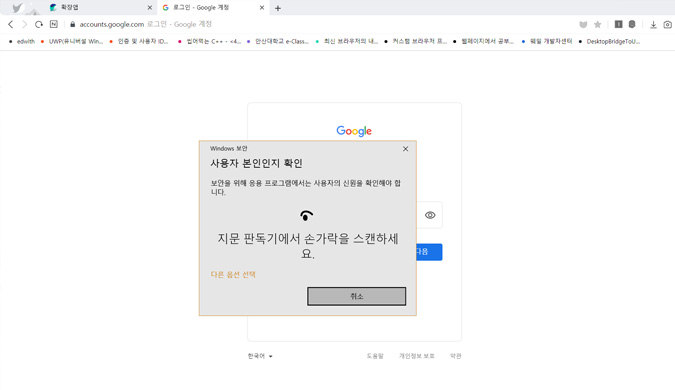This screenshot has width=675, height=390.
Task: Open the 도움말 footer link
Action: pyautogui.click(x=375, y=356)
